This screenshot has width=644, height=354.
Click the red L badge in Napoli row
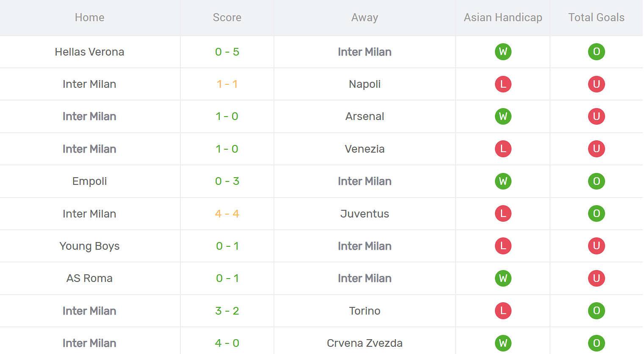[503, 84]
